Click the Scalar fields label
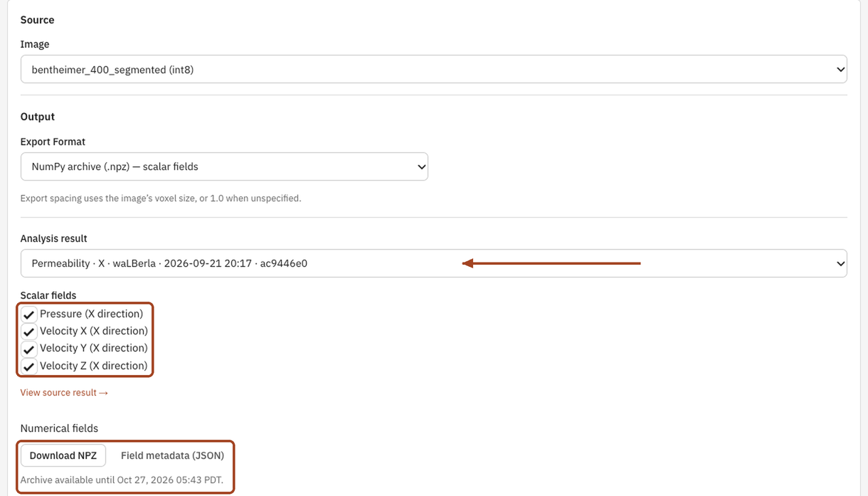The width and height of the screenshot is (868, 496). tap(48, 295)
